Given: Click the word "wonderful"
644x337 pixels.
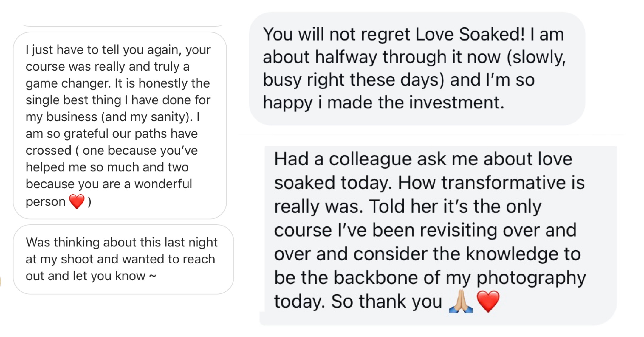Looking at the screenshot, I should coord(163,184).
